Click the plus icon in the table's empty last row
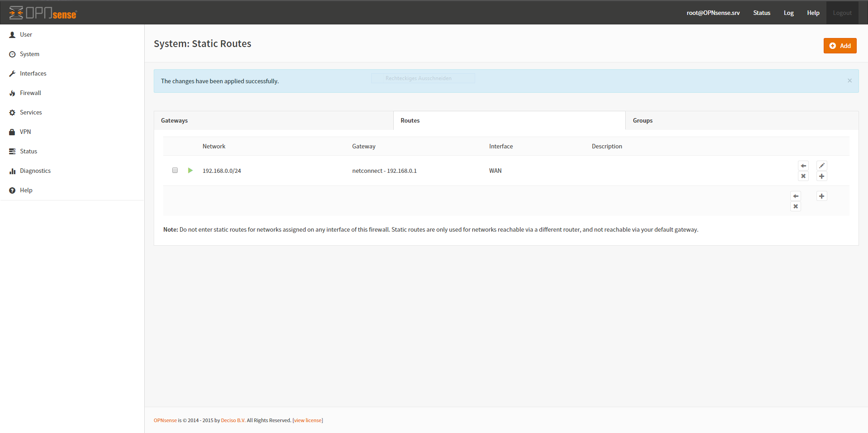This screenshot has height=433, width=868. (x=822, y=196)
